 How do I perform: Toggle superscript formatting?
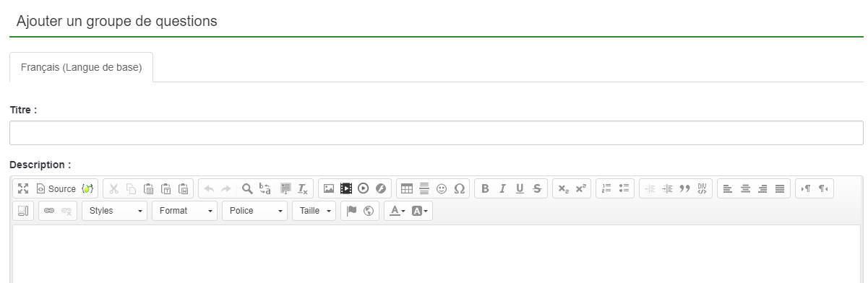tap(580, 189)
